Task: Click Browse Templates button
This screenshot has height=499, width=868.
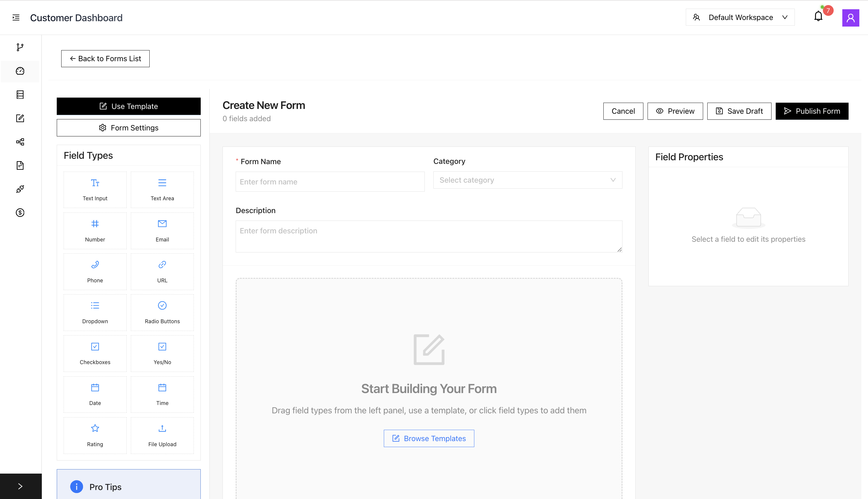Action: tap(429, 438)
